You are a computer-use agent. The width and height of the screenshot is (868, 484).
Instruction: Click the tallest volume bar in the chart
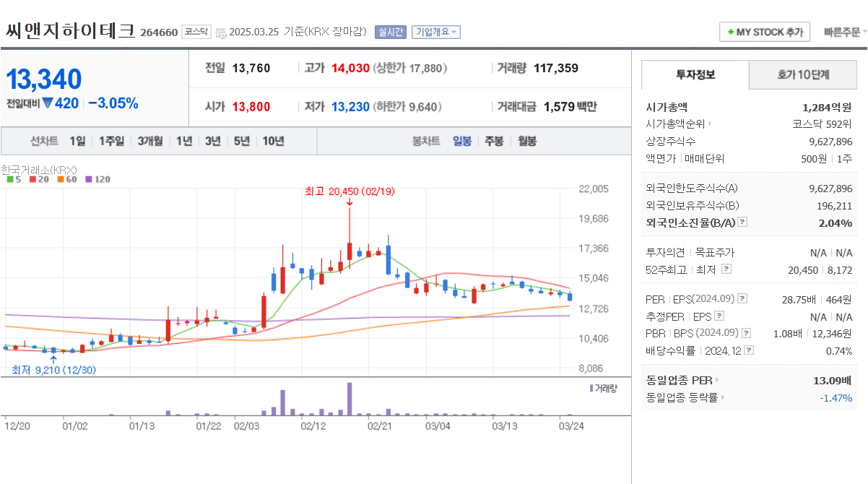pos(350,399)
